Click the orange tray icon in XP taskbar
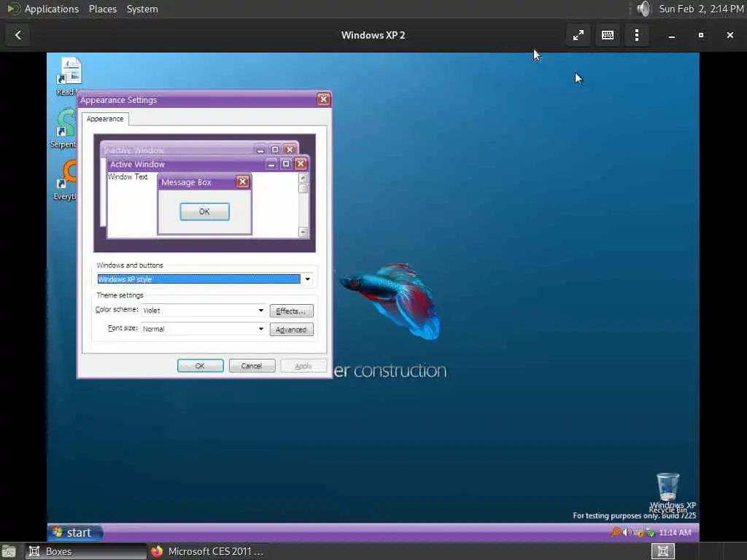The height and width of the screenshot is (560, 747). point(616,532)
